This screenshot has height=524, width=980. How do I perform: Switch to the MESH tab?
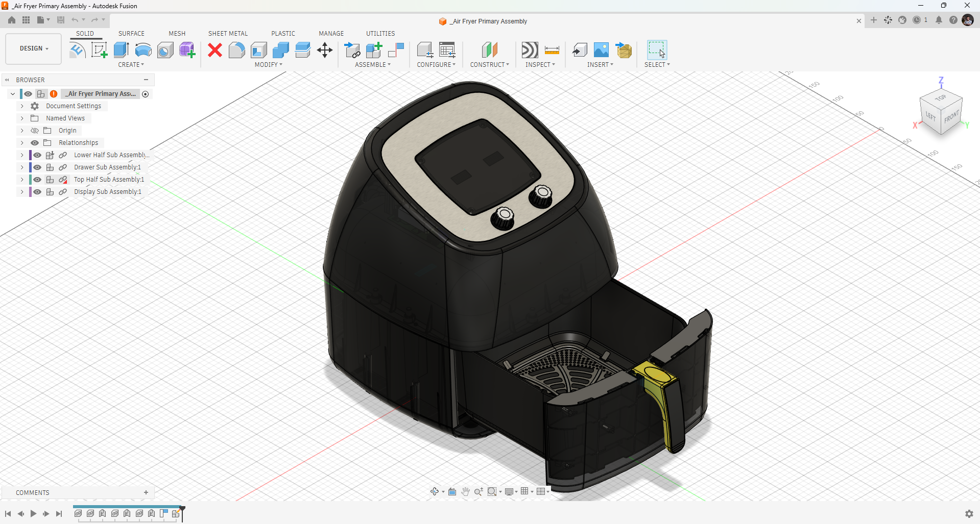177,34
